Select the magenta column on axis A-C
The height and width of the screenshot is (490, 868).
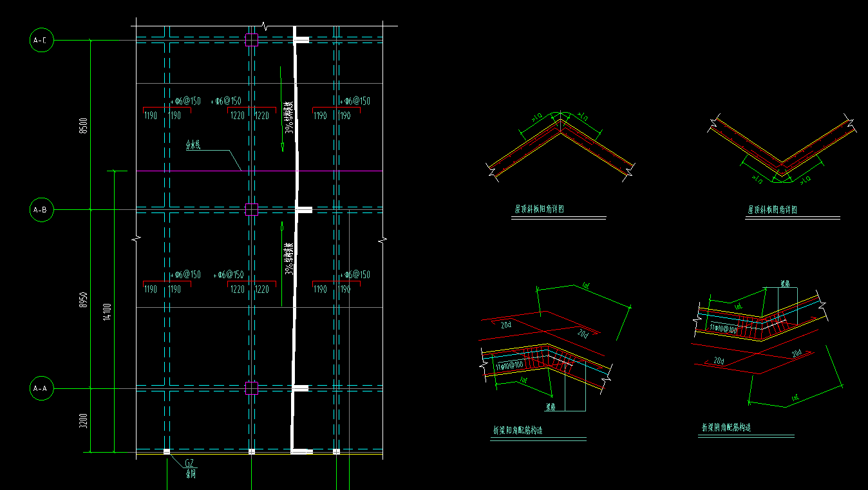tap(252, 40)
